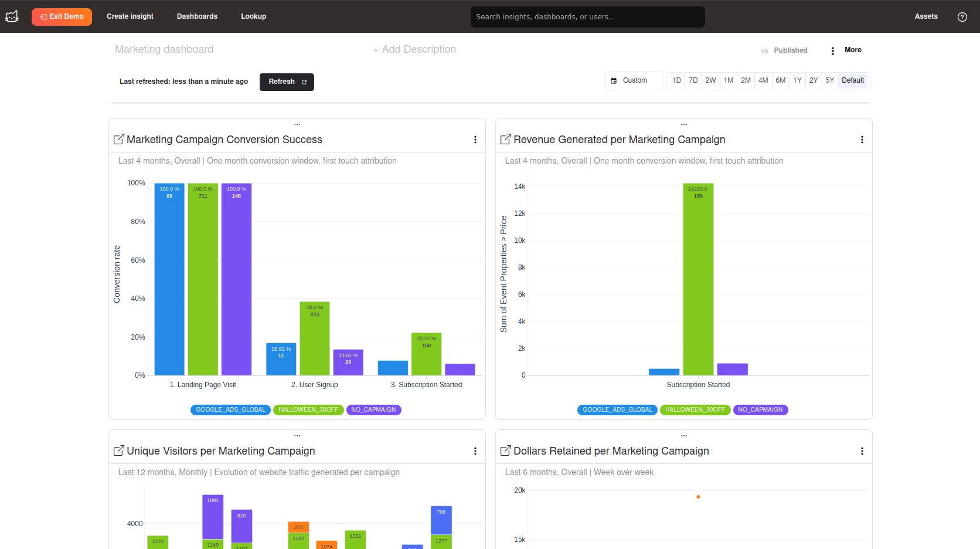Open Conversion Success card kebab menu
This screenshot has width=980, height=549.
(475, 140)
